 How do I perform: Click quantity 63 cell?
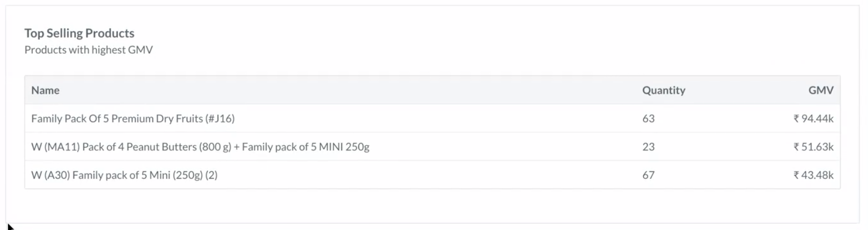pyautogui.click(x=648, y=118)
